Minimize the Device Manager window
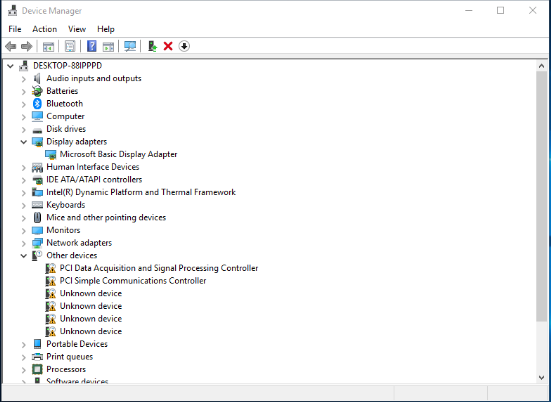This screenshot has width=551, height=402. [x=469, y=11]
